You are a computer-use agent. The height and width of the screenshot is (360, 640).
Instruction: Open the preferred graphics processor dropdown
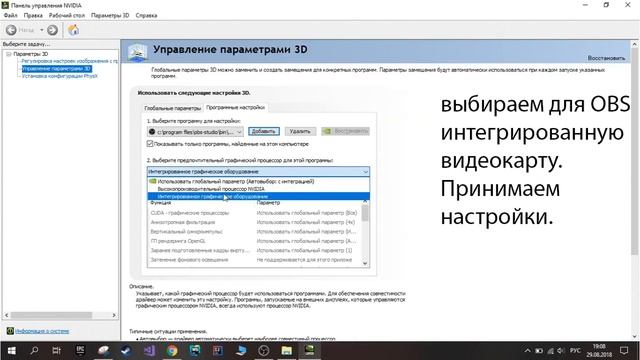(x=258, y=171)
